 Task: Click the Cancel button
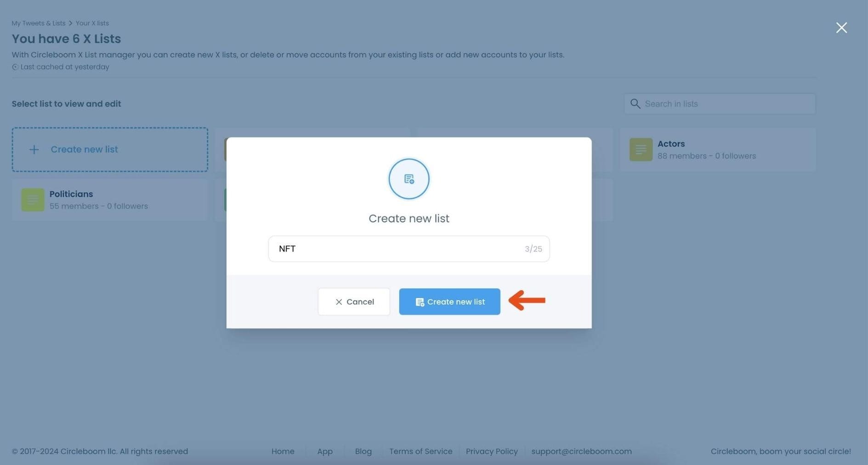354,302
